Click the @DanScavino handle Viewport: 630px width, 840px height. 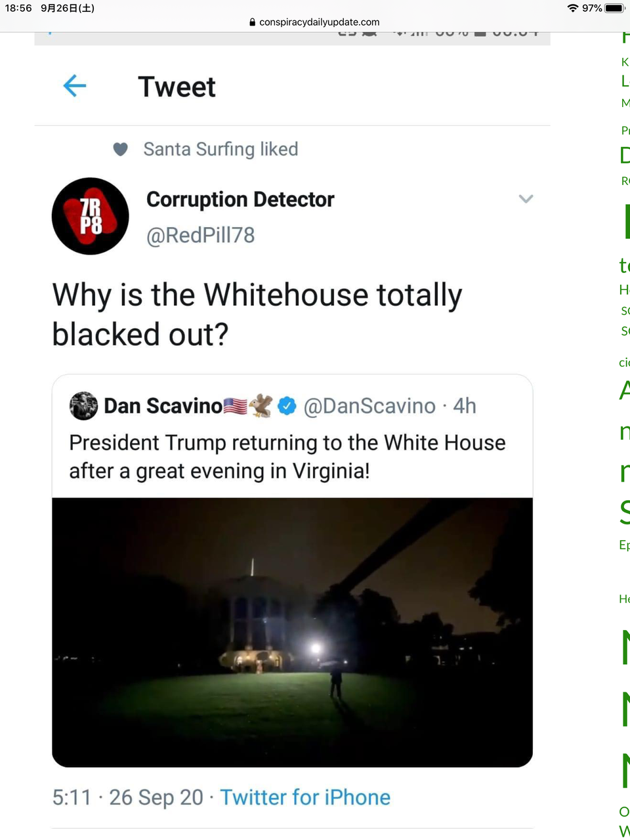point(369,406)
